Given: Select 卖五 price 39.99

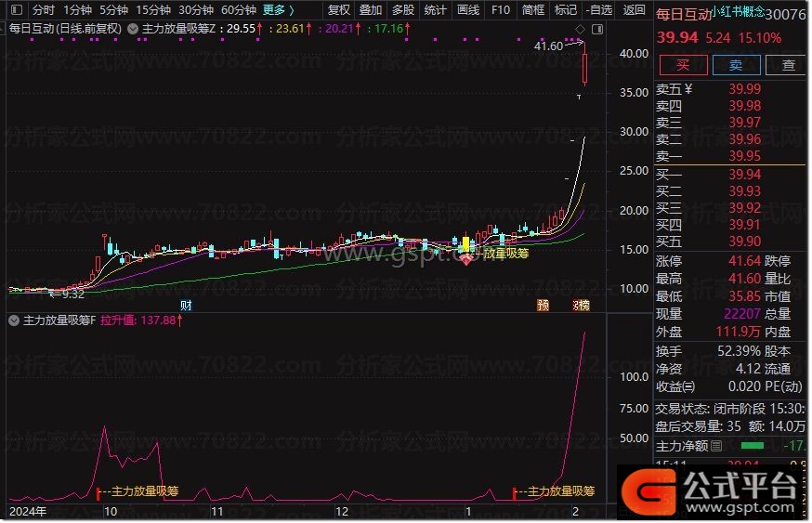Looking at the screenshot, I should point(745,89).
